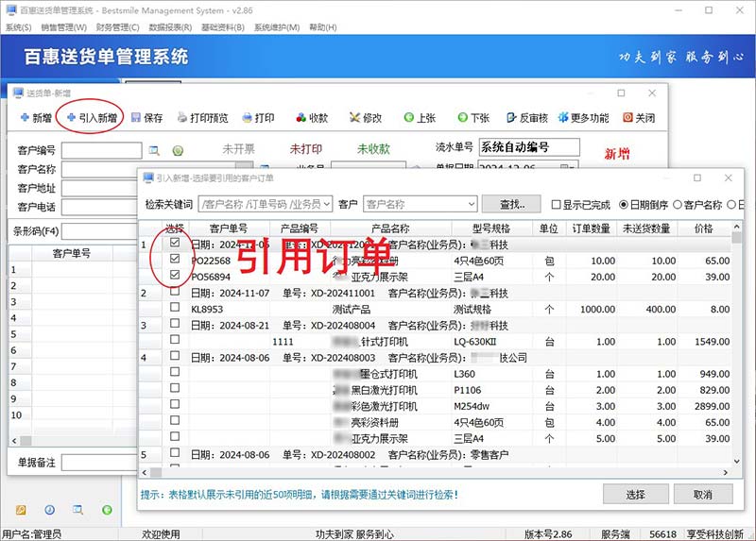The width and height of the screenshot is (756, 541).
Task: Click the green circle icon at bottom left
Action: [x=107, y=510]
